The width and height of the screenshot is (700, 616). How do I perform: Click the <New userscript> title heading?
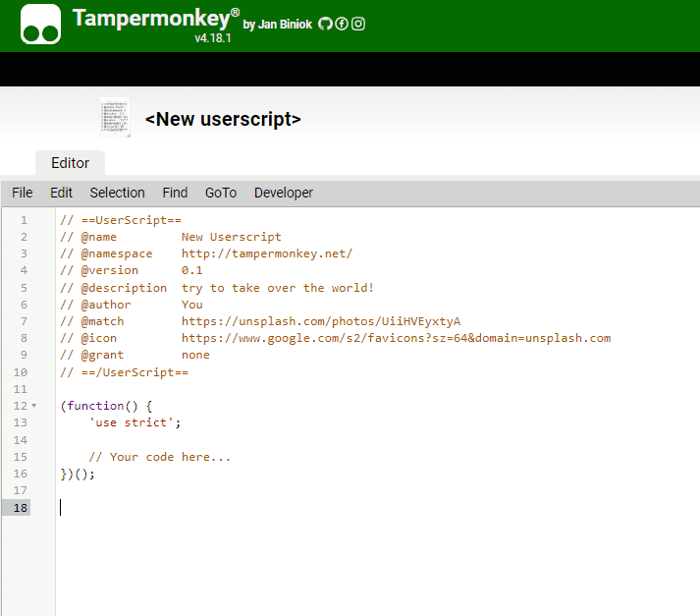pyautogui.click(x=223, y=119)
